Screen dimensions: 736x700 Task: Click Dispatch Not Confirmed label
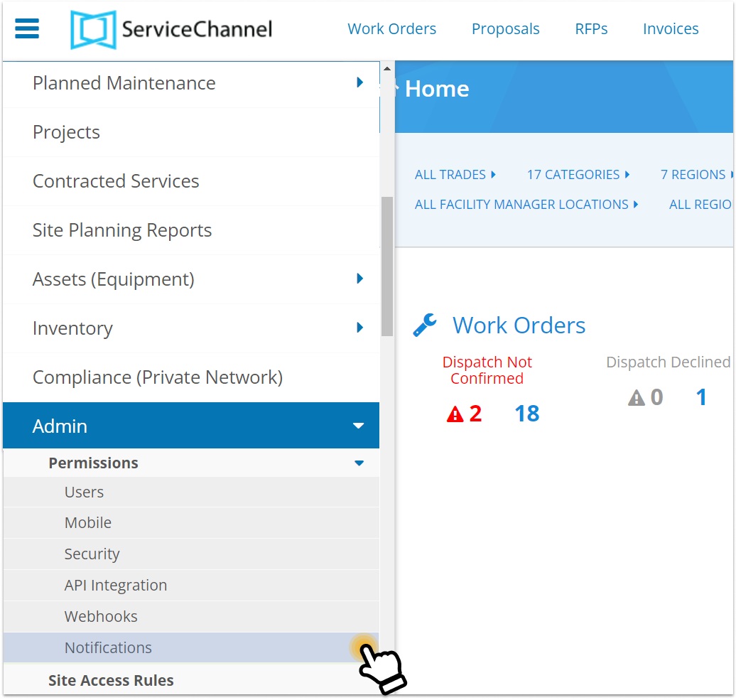(487, 370)
